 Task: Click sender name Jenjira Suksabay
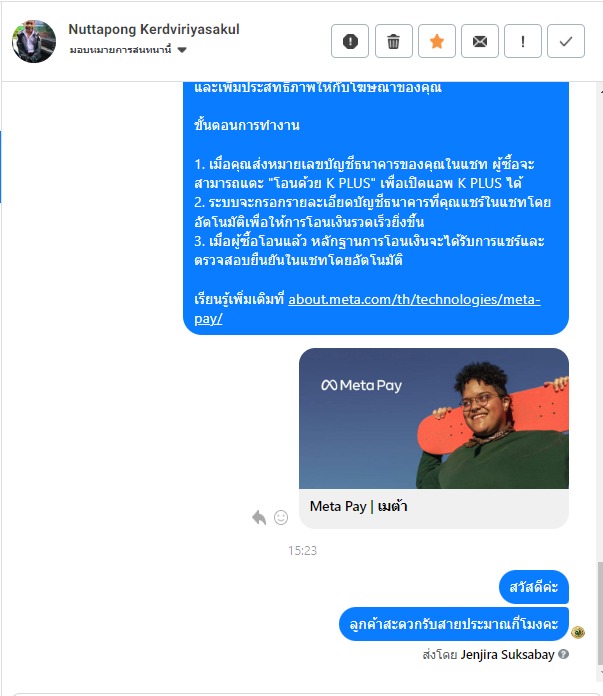click(508, 655)
